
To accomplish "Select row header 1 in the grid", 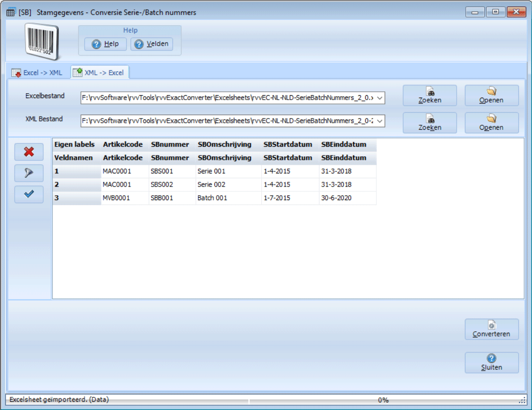I will click(77, 171).
